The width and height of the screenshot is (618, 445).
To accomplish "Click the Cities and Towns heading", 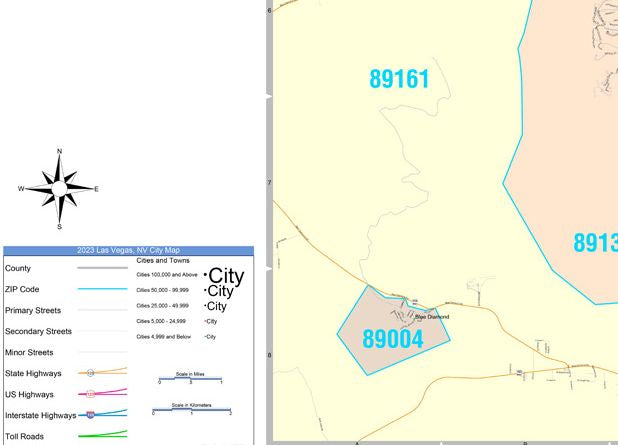I will pos(163,261).
